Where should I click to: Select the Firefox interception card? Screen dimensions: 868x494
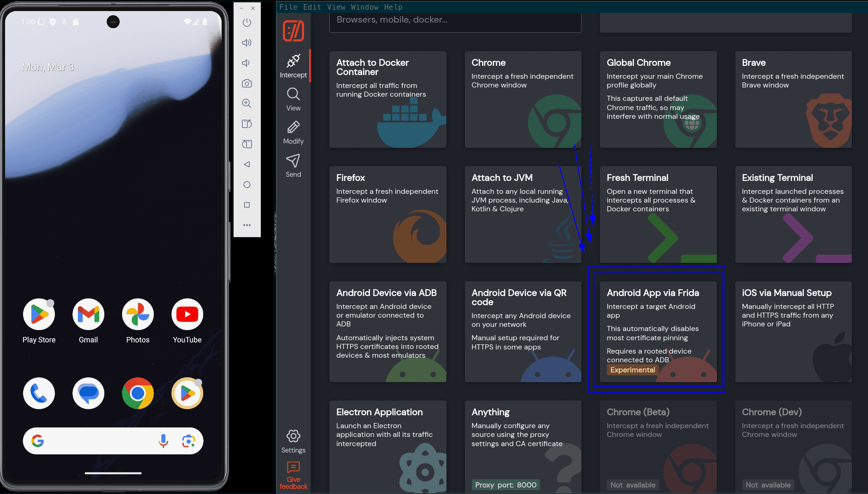coord(388,215)
